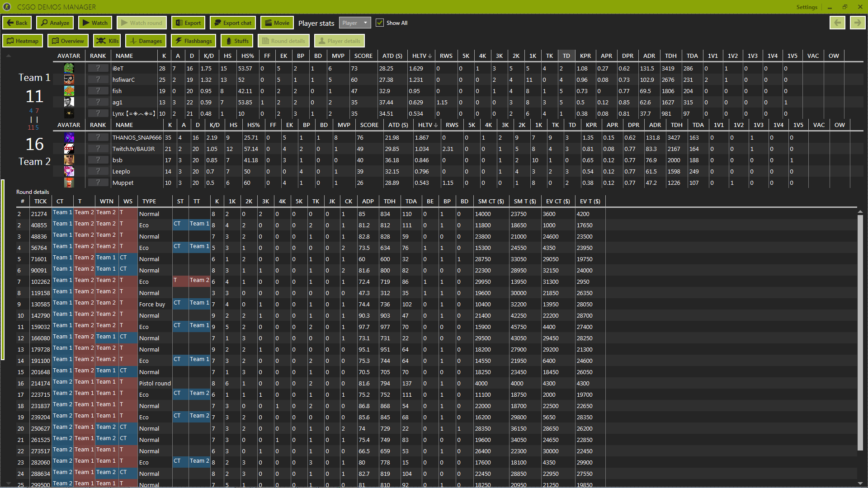Click the scroll-up arrow above Team 1
Screen dimensions: 868x488
pyautogui.click(x=8, y=56)
